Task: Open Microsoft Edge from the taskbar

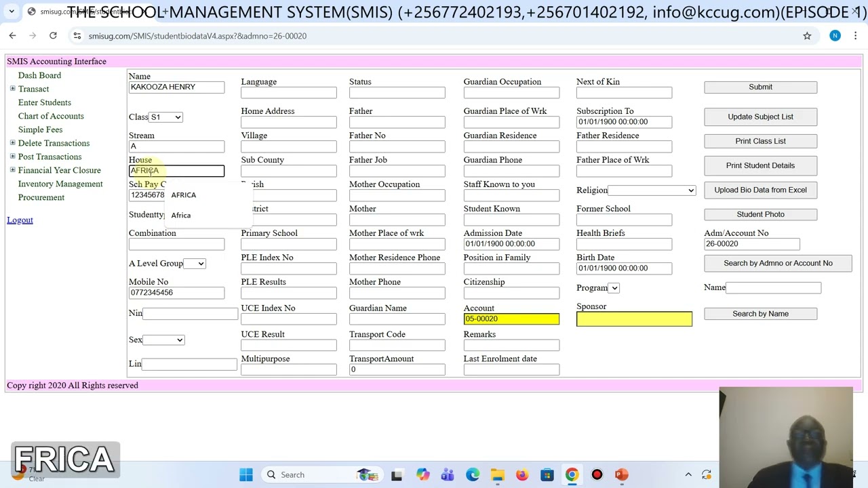Action: tap(473, 474)
